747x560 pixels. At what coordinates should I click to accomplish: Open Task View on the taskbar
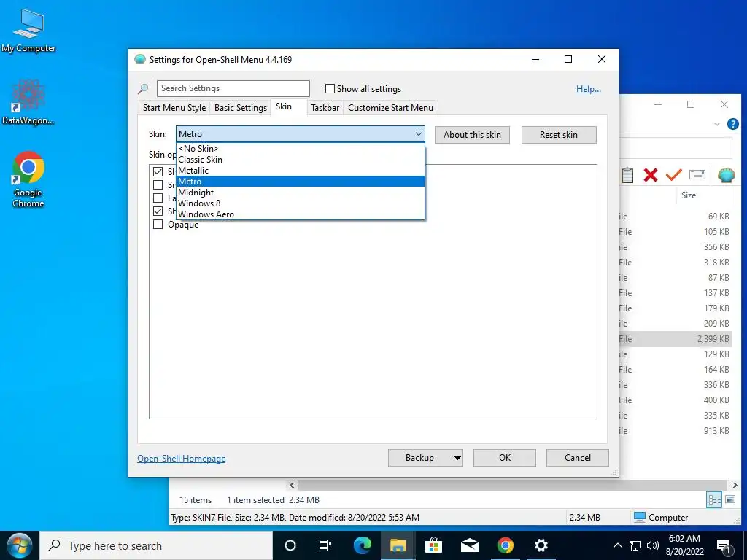coord(325,545)
